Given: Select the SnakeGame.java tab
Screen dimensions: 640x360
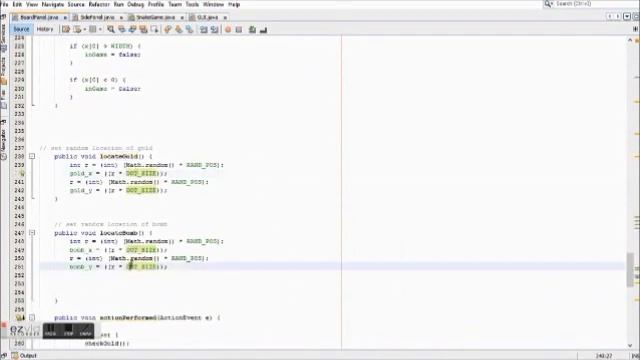Looking at the screenshot, I should [x=156, y=18].
